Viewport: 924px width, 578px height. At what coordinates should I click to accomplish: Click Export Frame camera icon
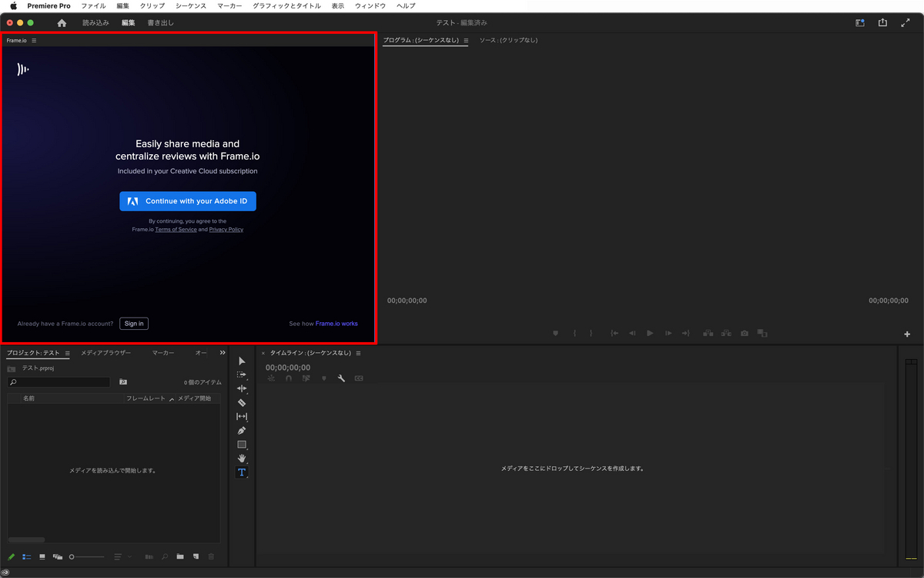[x=745, y=334]
